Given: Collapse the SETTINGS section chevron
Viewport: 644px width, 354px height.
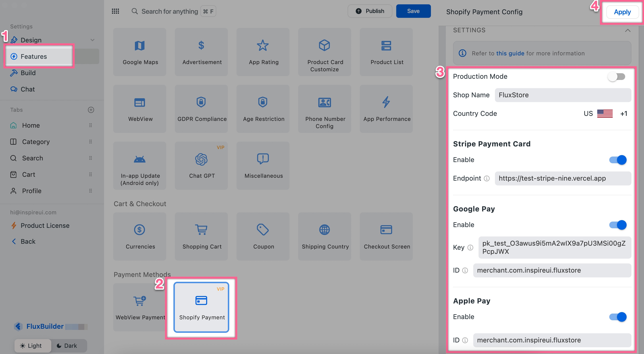Looking at the screenshot, I should [627, 31].
